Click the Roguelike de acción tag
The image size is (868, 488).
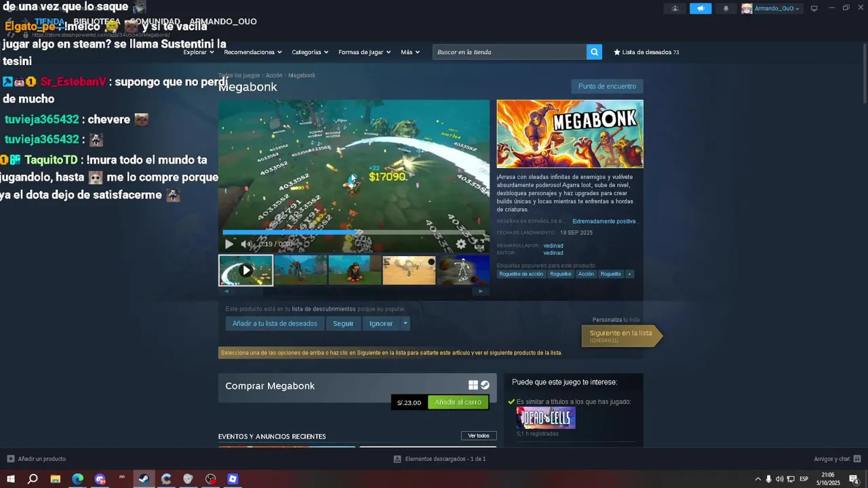[x=521, y=274]
